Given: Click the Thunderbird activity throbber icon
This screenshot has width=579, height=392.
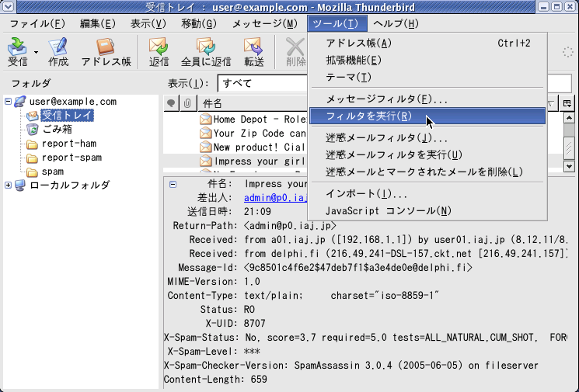Looking at the screenshot, I should 568,52.
